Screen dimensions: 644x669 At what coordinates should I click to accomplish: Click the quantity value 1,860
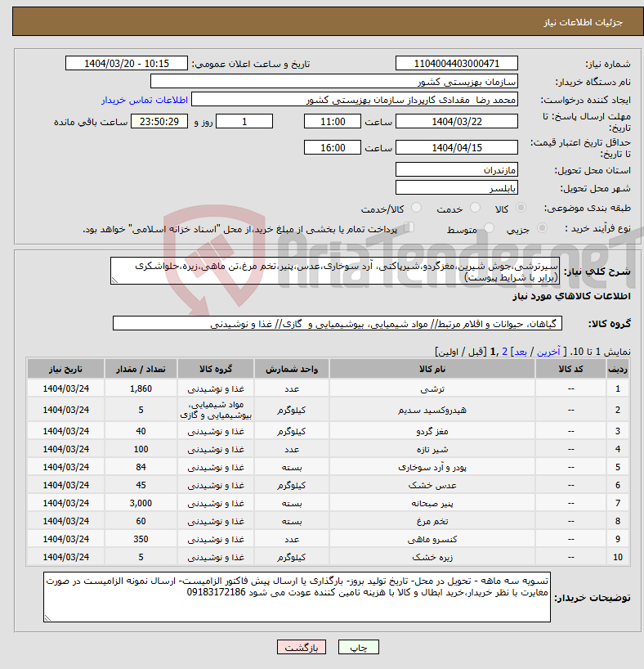pyautogui.click(x=141, y=388)
